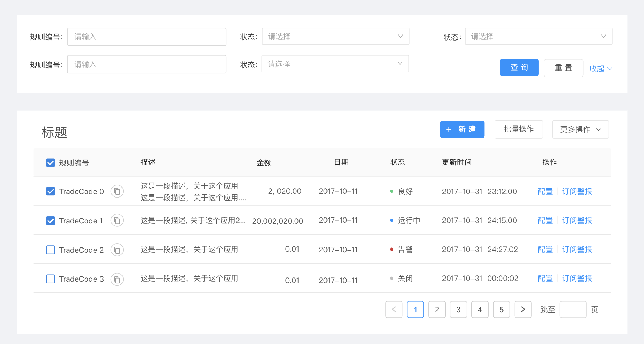Screen dimensions: 644x344
Task: Click the 良好 status cell
Action: pyautogui.click(x=401, y=191)
